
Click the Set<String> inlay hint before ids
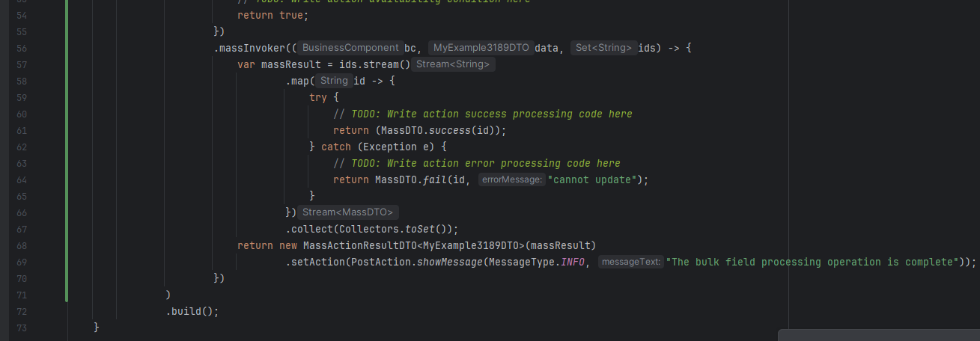click(603, 48)
